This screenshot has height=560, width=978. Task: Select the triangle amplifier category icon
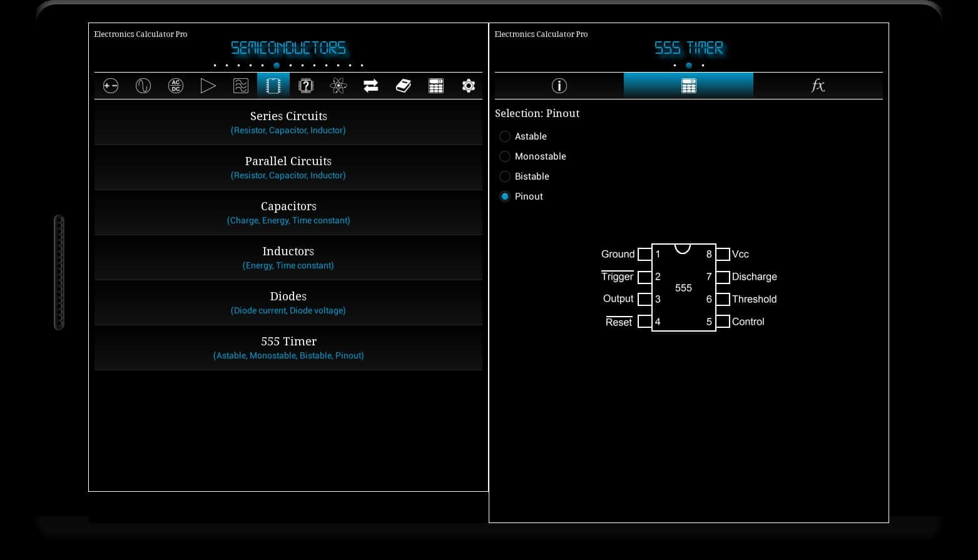click(208, 86)
